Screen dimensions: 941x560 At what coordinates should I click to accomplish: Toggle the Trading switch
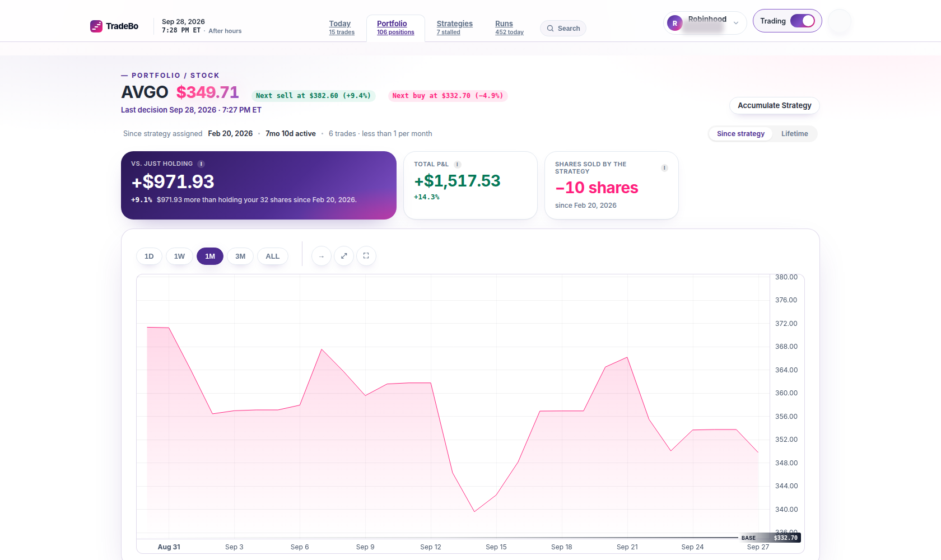click(x=803, y=21)
